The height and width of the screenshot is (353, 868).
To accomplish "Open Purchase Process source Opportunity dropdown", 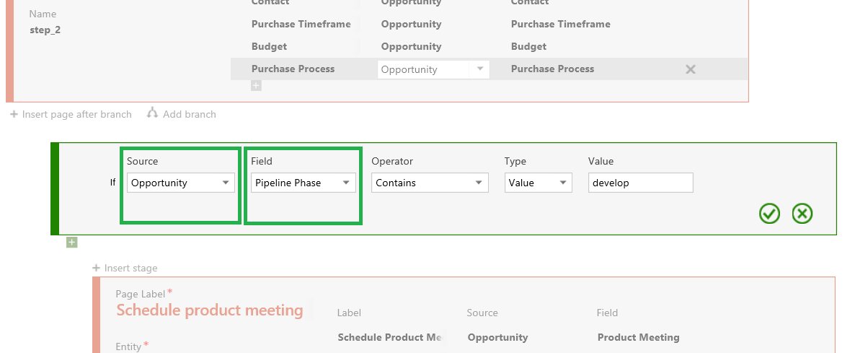I will point(433,69).
